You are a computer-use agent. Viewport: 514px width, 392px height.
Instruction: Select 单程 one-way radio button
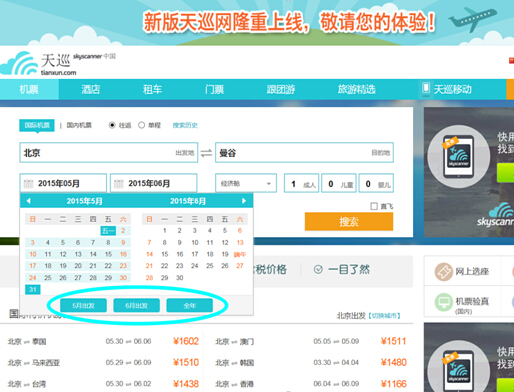click(141, 125)
